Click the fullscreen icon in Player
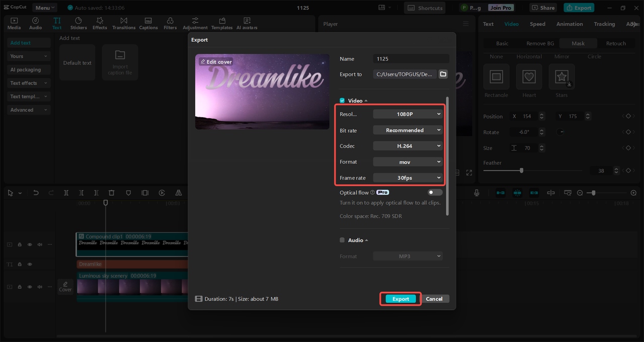Image resolution: width=644 pixels, height=342 pixels. pos(469,173)
